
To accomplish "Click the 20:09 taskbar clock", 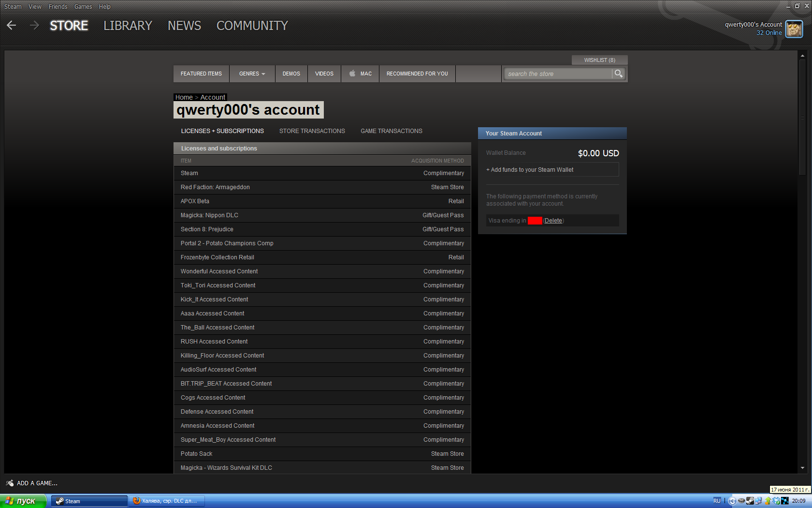I will (x=798, y=501).
